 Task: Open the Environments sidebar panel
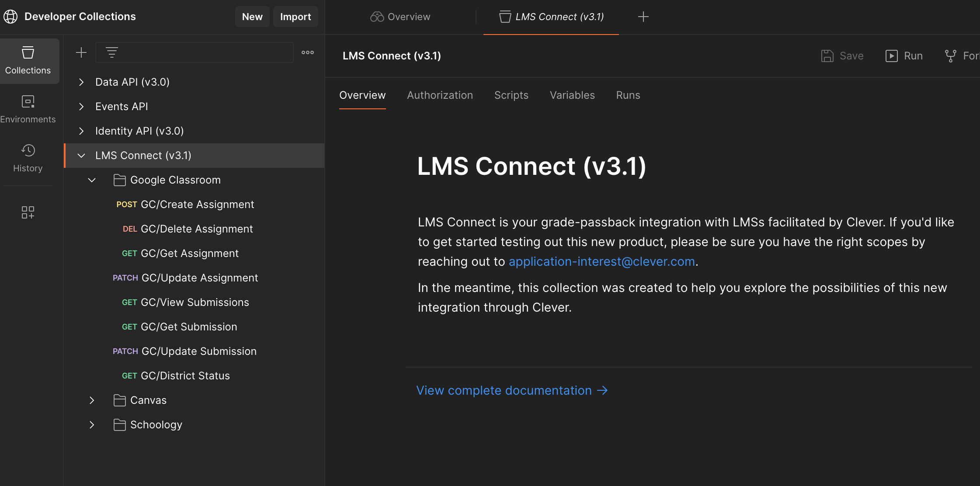(x=28, y=109)
